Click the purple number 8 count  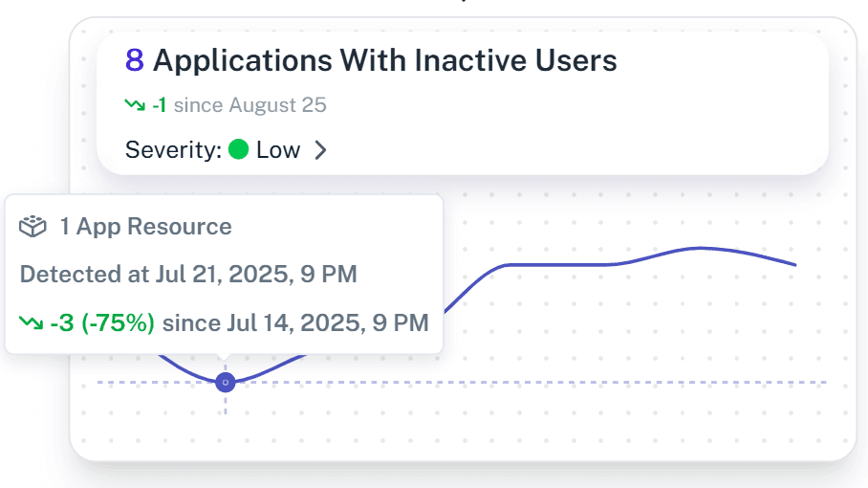pos(135,61)
